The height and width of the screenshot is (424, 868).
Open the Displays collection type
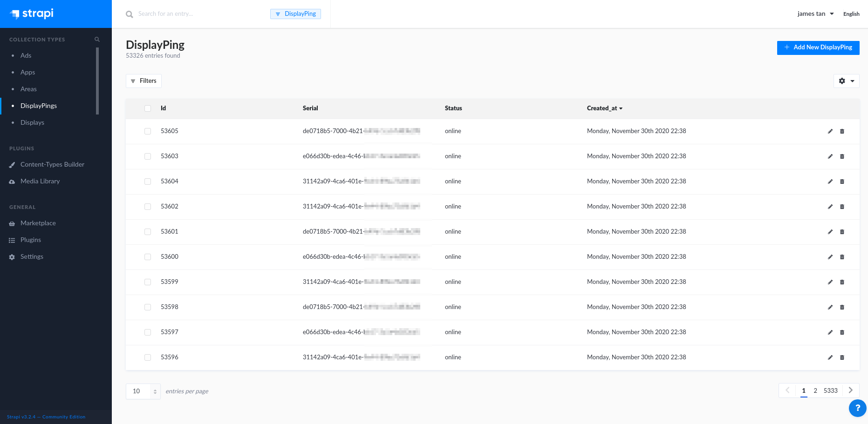coord(32,122)
